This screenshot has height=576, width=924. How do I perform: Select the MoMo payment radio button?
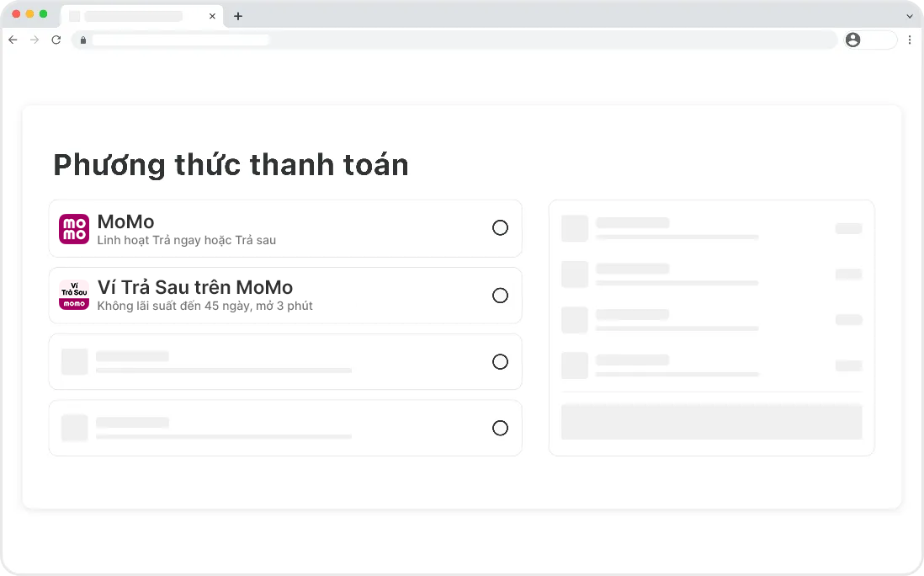click(500, 227)
